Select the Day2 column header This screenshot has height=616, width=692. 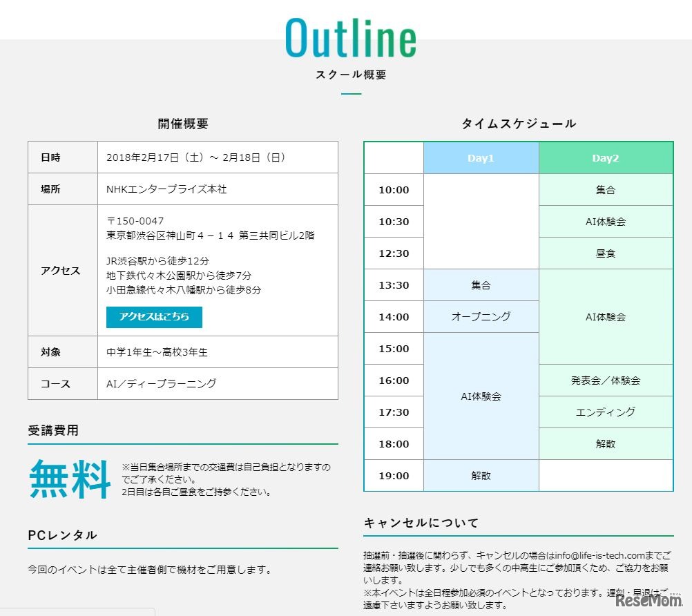(605, 157)
